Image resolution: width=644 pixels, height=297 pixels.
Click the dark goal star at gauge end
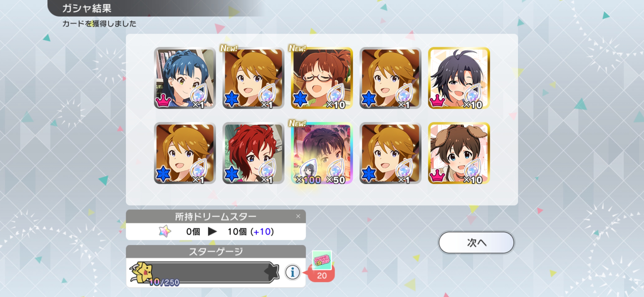point(271,271)
